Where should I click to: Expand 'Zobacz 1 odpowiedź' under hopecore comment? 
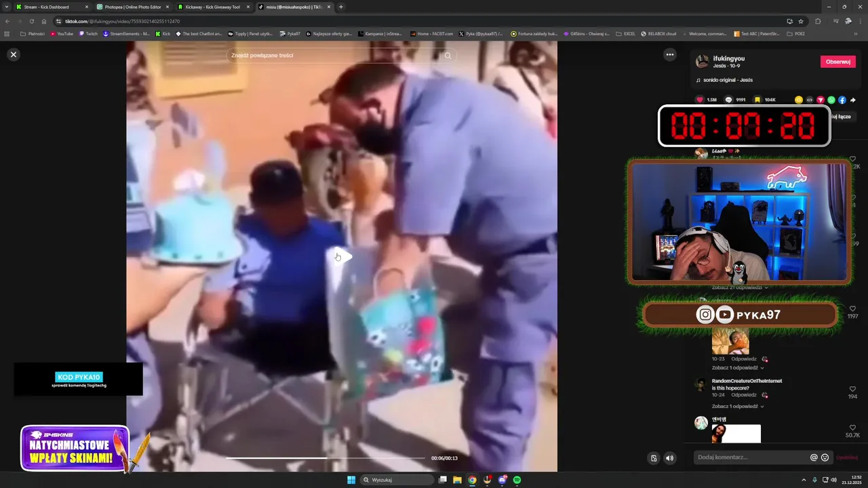click(738, 407)
